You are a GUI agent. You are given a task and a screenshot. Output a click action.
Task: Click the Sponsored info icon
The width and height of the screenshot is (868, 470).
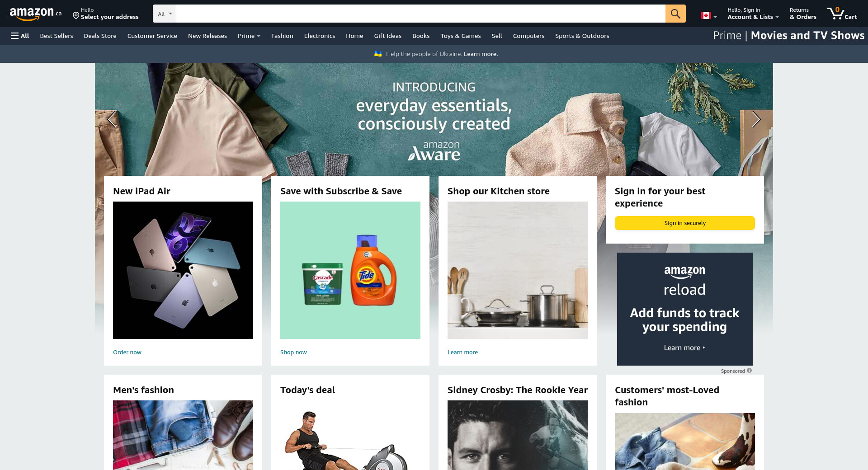click(x=749, y=371)
